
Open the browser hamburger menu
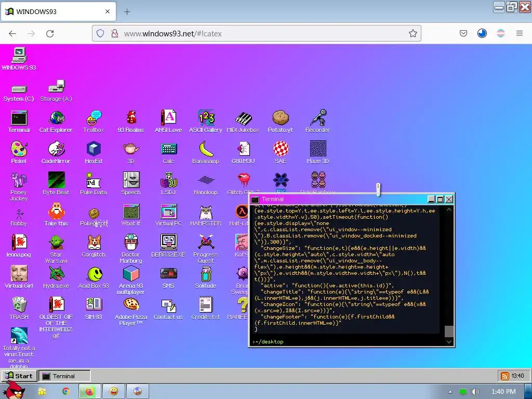click(519, 33)
